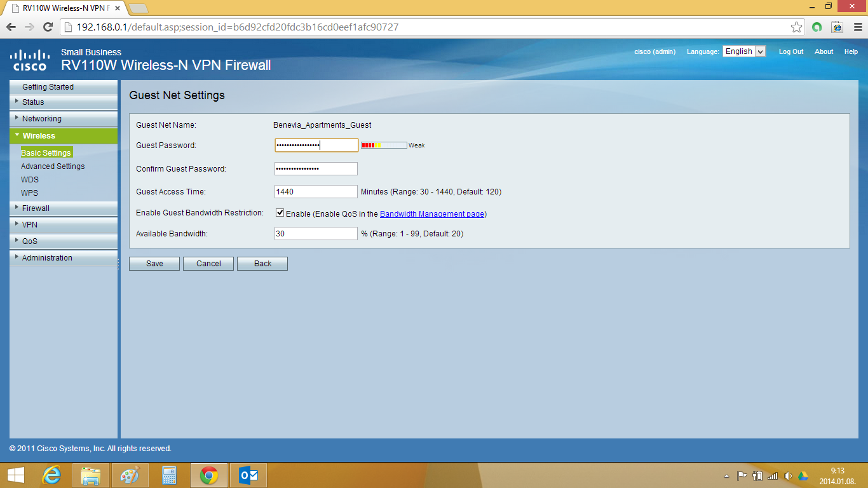
Task: Close the Chrome window
Action: [851, 6]
